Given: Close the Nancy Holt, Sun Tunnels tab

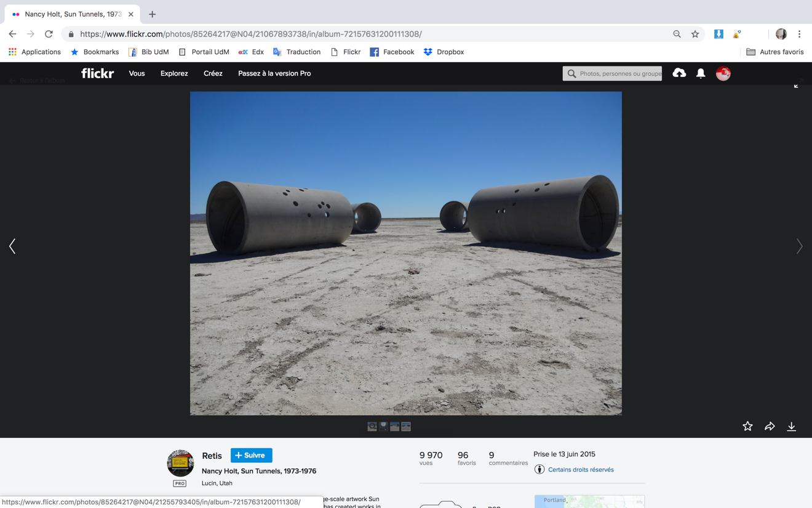Looking at the screenshot, I should (x=130, y=14).
